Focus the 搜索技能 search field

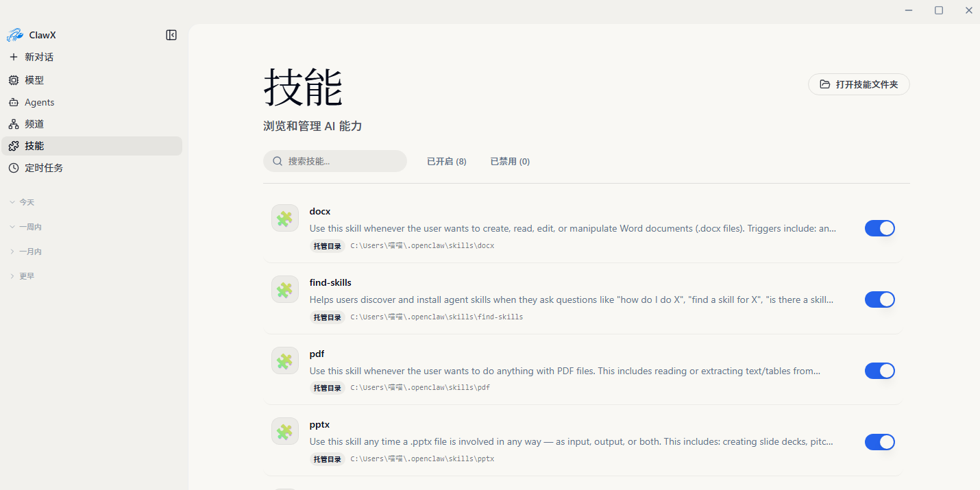coord(335,161)
